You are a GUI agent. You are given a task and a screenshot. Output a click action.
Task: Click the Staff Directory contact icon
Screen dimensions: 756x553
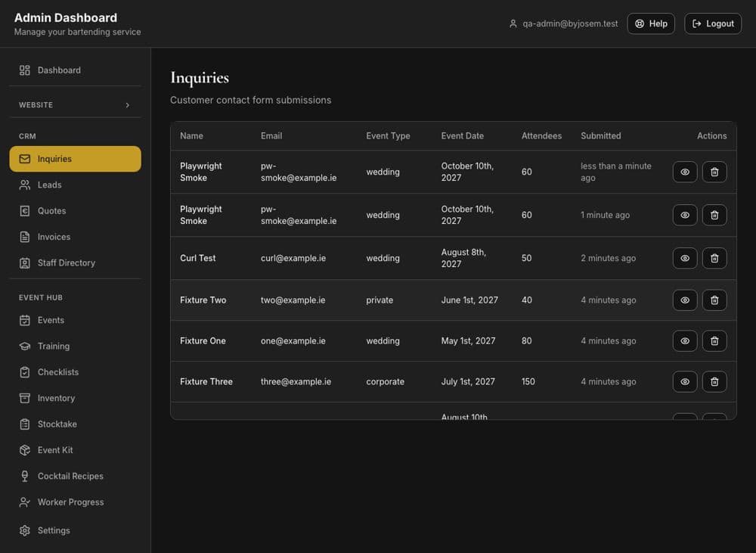point(25,263)
